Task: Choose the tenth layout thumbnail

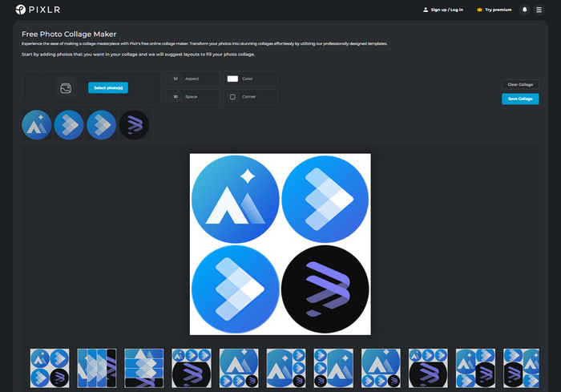Action: tap(475, 369)
